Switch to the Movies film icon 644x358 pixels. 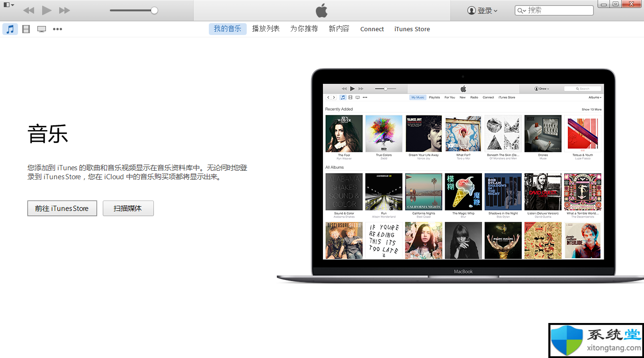point(26,29)
